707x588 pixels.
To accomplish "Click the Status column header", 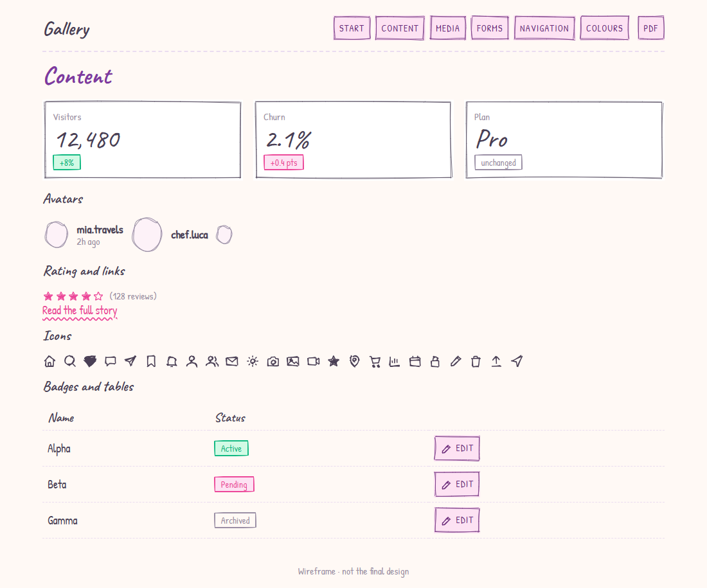I will click(x=230, y=418).
